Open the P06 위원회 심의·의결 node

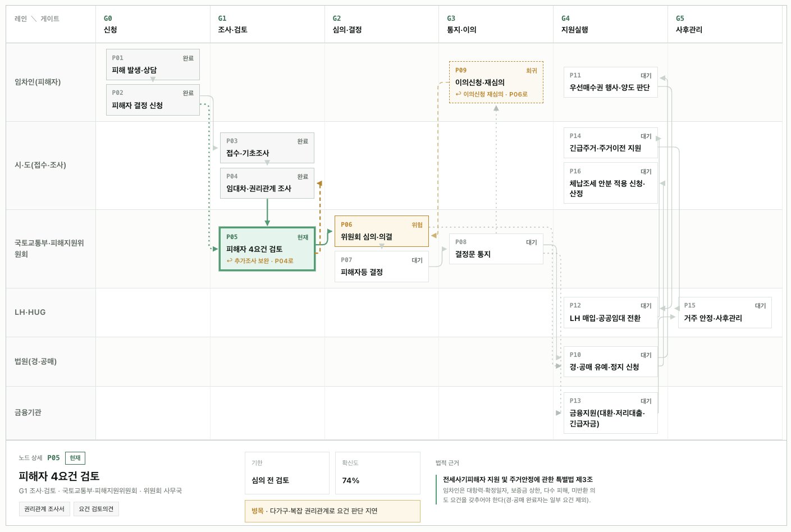point(382,231)
